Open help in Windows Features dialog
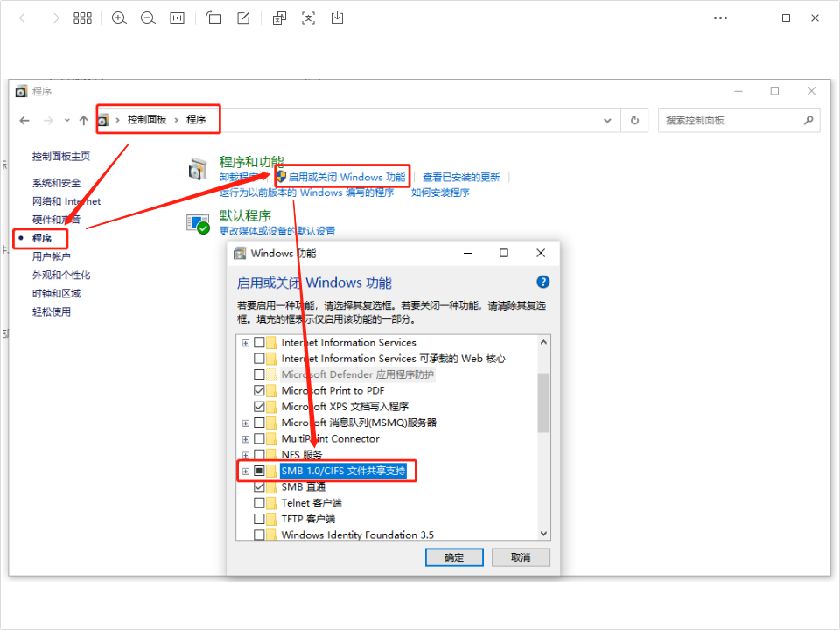 pyautogui.click(x=542, y=283)
